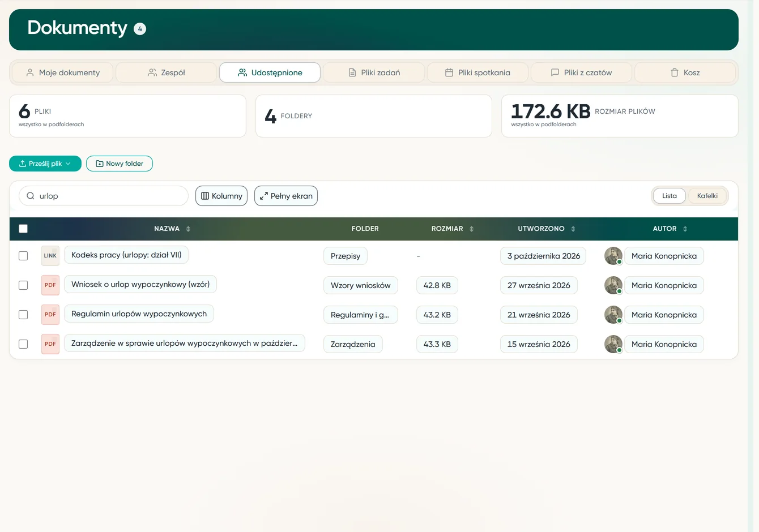
Task: Click the PDF icon for Zarządzenie w sprawie urlopów
Action: click(50, 344)
